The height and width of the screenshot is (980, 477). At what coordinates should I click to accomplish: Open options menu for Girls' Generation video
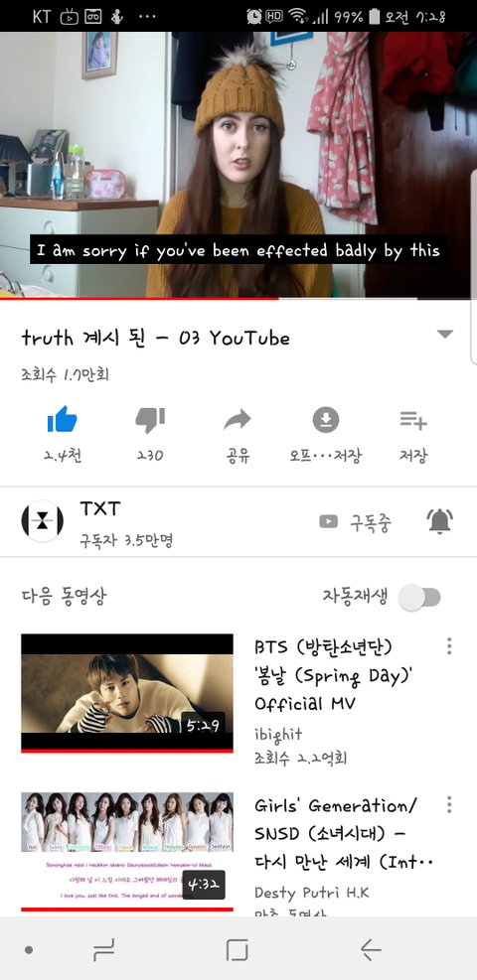click(x=449, y=804)
